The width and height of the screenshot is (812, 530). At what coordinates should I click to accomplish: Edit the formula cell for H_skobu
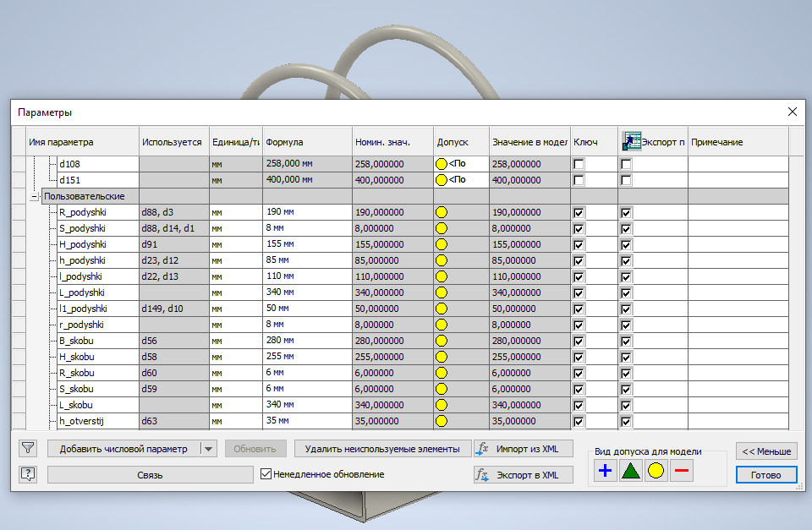[x=306, y=357]
